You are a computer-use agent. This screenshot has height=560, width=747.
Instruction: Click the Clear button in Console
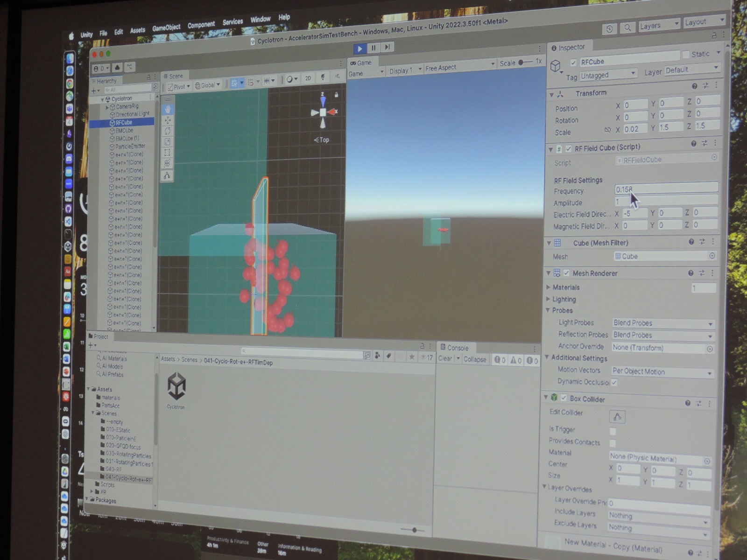point(445,358)
